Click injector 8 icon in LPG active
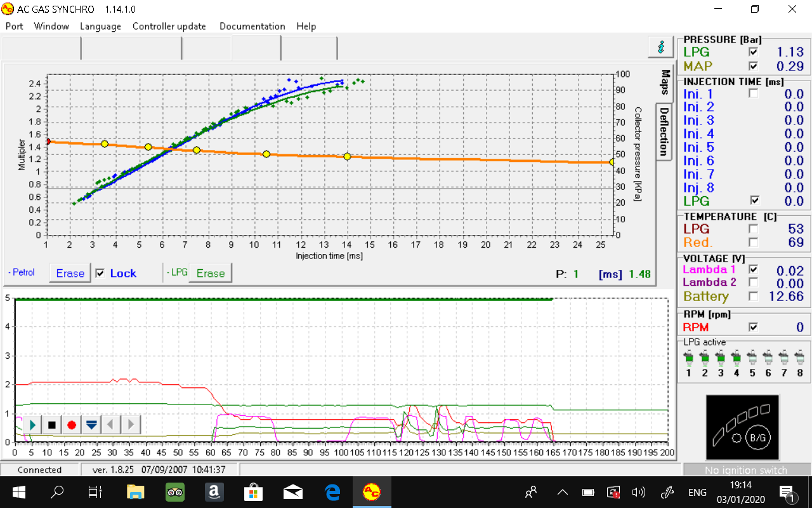Viewport: 812px width, 508px height. click(800, 360)
